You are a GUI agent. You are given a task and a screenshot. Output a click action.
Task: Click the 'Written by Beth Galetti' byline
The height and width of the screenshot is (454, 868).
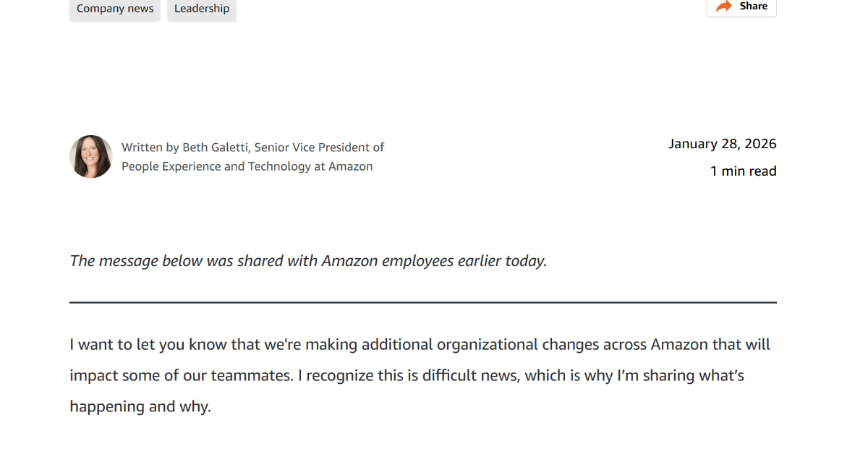click(x=185, y=147)
